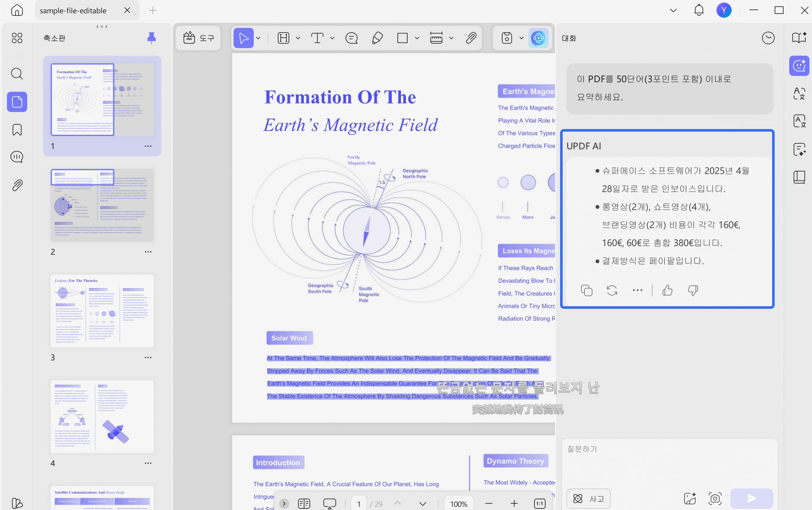Screen dimensions: 812x510
Task: Select page 1 thumbnail
Action: 102,100
